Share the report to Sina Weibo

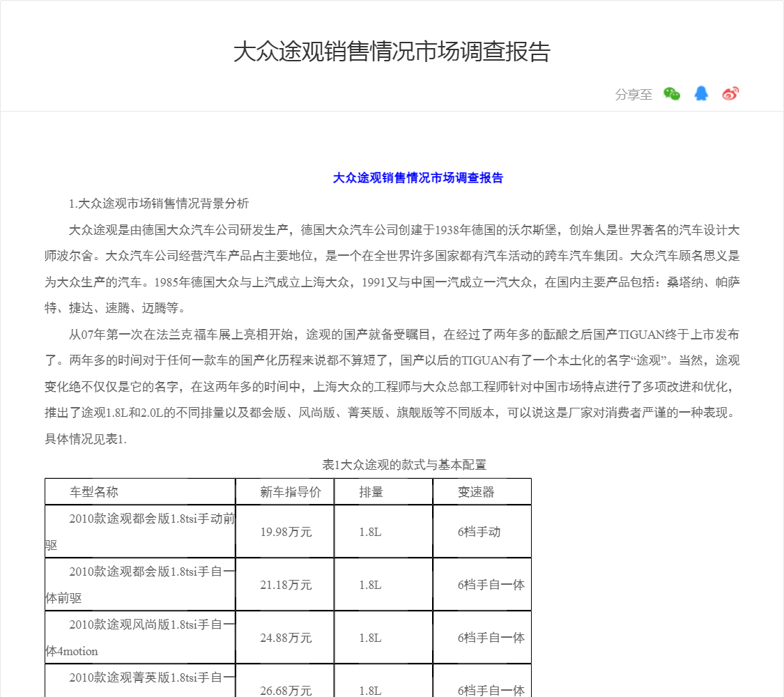click(730, 93)
